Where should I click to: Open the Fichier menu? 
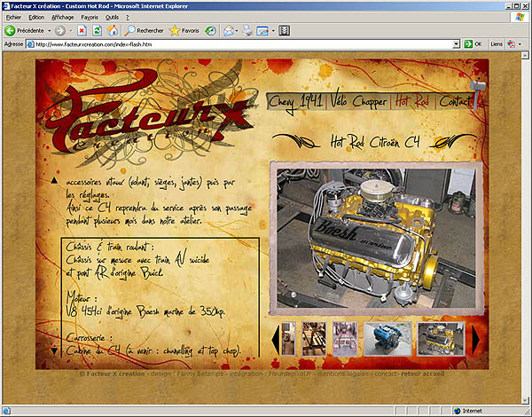[13, 18]
